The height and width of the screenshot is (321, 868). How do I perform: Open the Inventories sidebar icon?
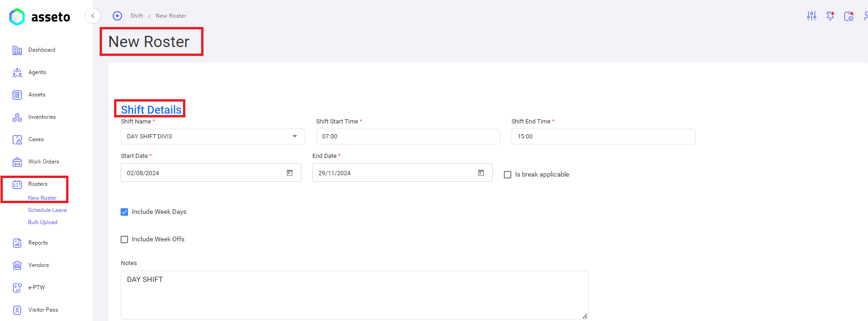coord(17,117)
